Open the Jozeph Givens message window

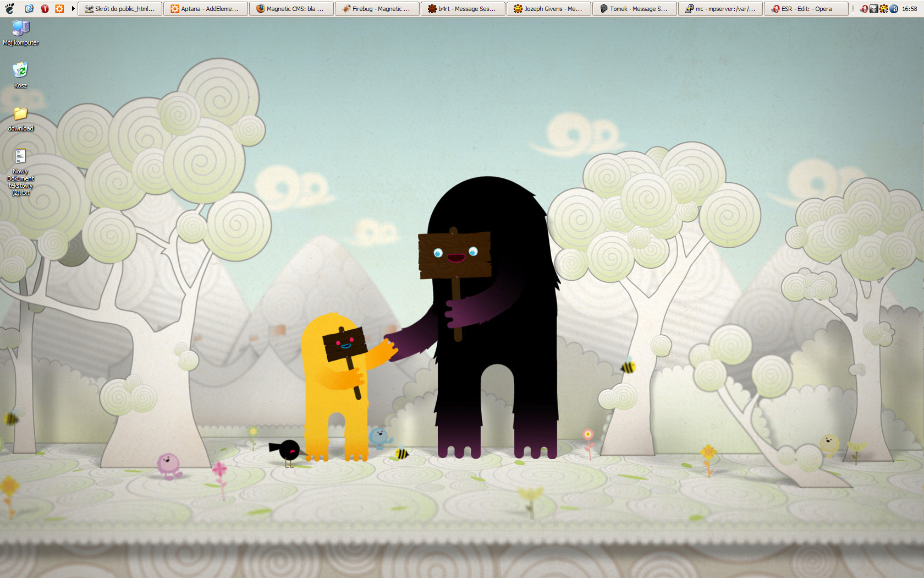coord(549,9)
